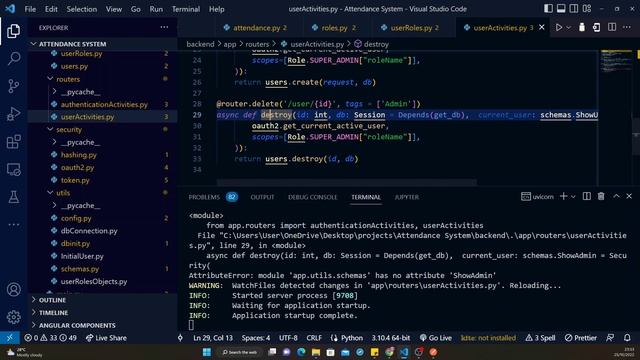Screen dimensions: 640x360
Task: Open the Remote Explorer view
Action: tap(13, 169)
